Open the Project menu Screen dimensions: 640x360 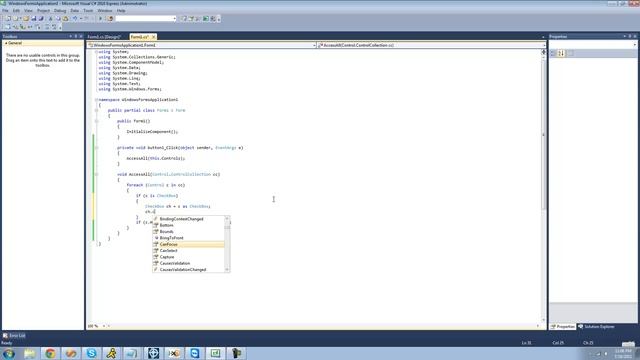point(43,10)
